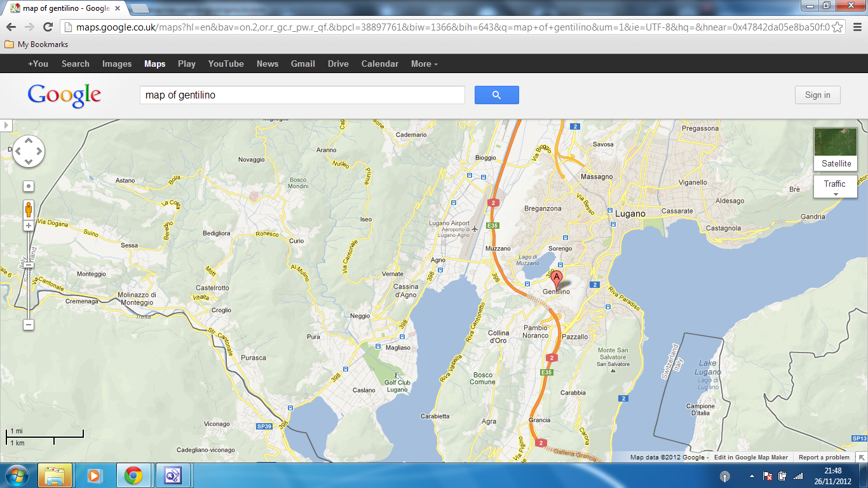This screenshot has width=868, height=488.
Task: Click the Sign in button
Action: 818,95
